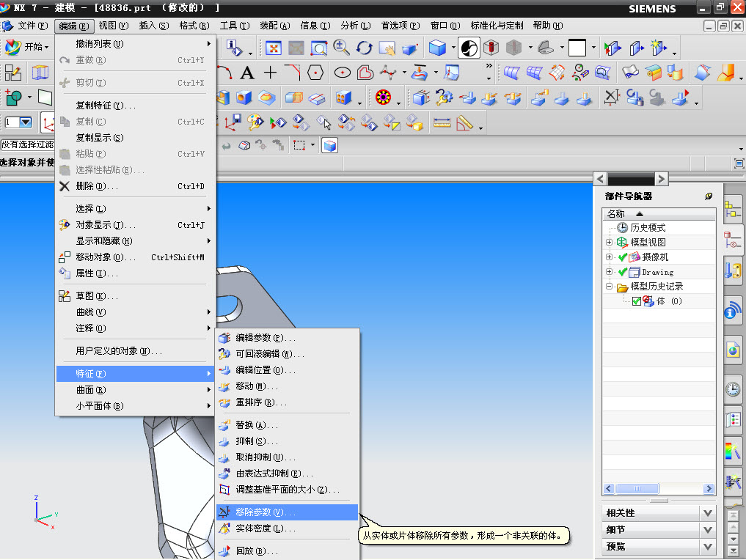Choose 移除参数 in the feature submenu

point(287,512)
